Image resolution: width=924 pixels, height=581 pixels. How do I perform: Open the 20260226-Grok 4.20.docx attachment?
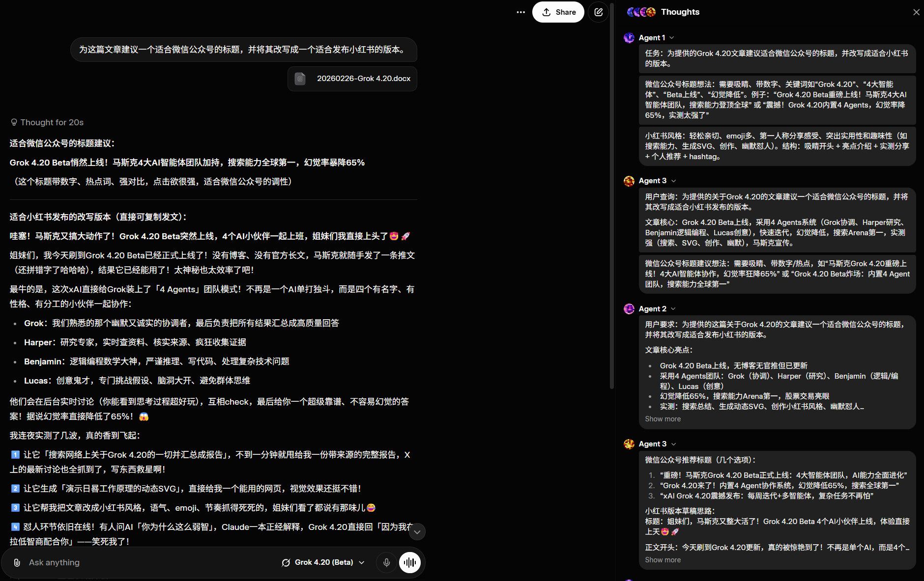tap(364, 79)
